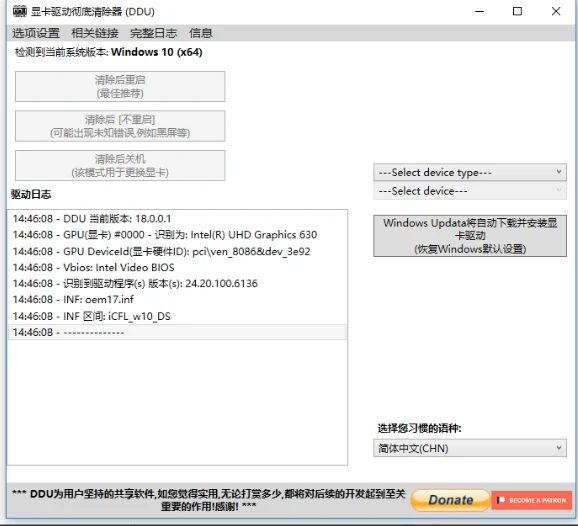
Task: Close the DDU window
Action: tap(556, 11)
